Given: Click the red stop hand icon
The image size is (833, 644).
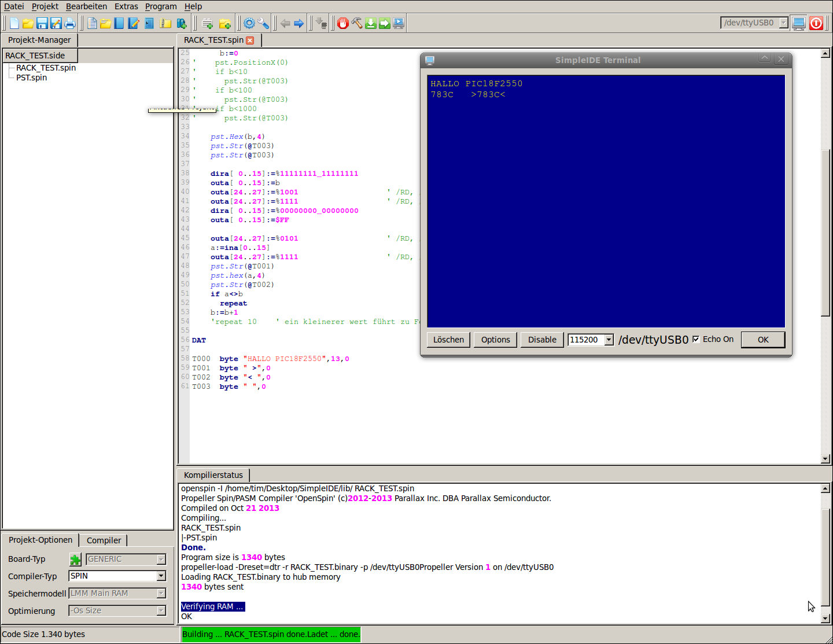Looking at the screenshot, I should click(x=343, y=23).
